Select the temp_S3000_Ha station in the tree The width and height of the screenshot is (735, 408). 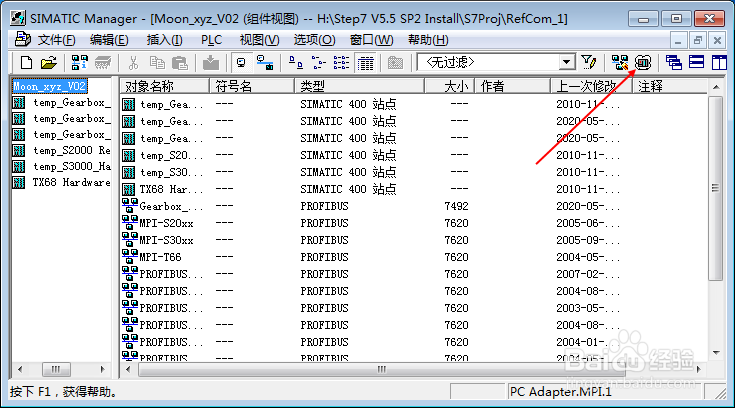point(61,166)
